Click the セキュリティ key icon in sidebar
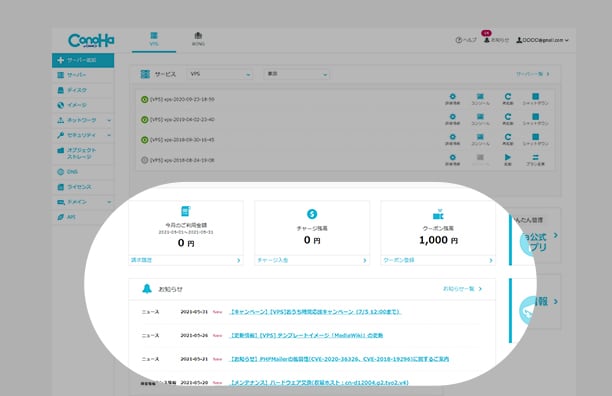Image resolution: width=612 pixels, height=396 pixels. [x=60, y=135]
